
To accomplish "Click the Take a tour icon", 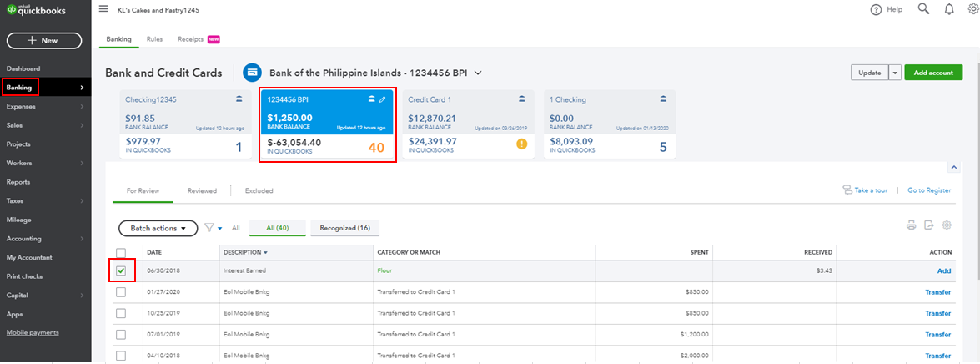I will click(x=847, y=190).
